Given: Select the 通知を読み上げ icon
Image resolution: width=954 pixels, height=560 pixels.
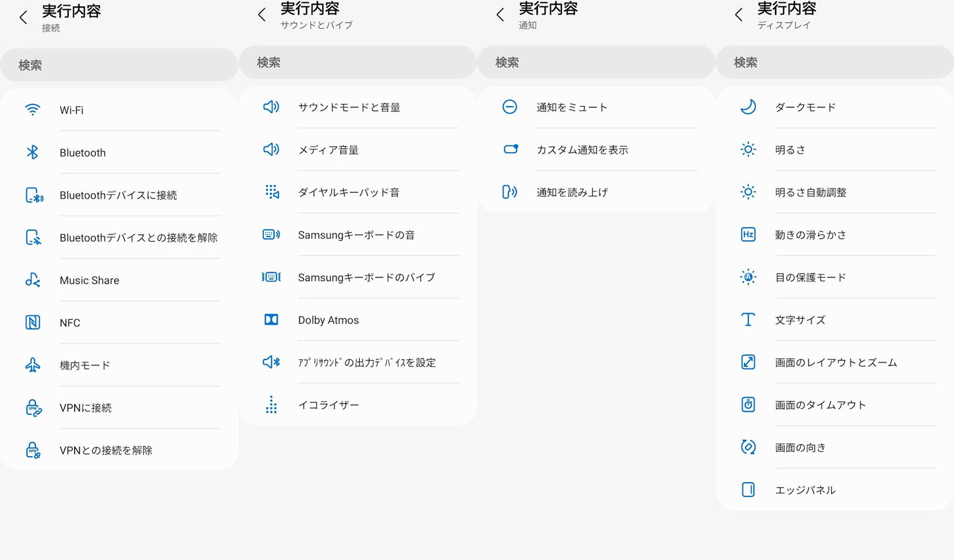Looking at the screenshot, I should tap(509, 192).
